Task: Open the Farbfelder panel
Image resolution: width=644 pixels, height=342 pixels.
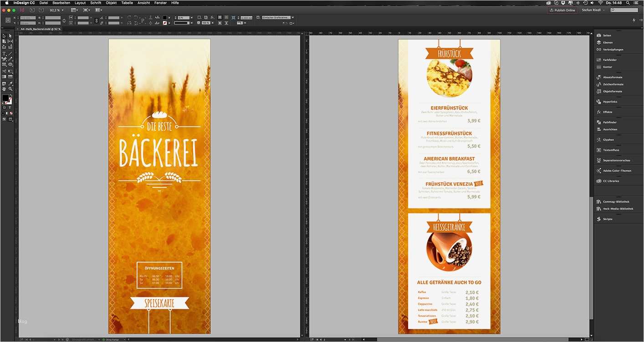Action: (609, 60)
